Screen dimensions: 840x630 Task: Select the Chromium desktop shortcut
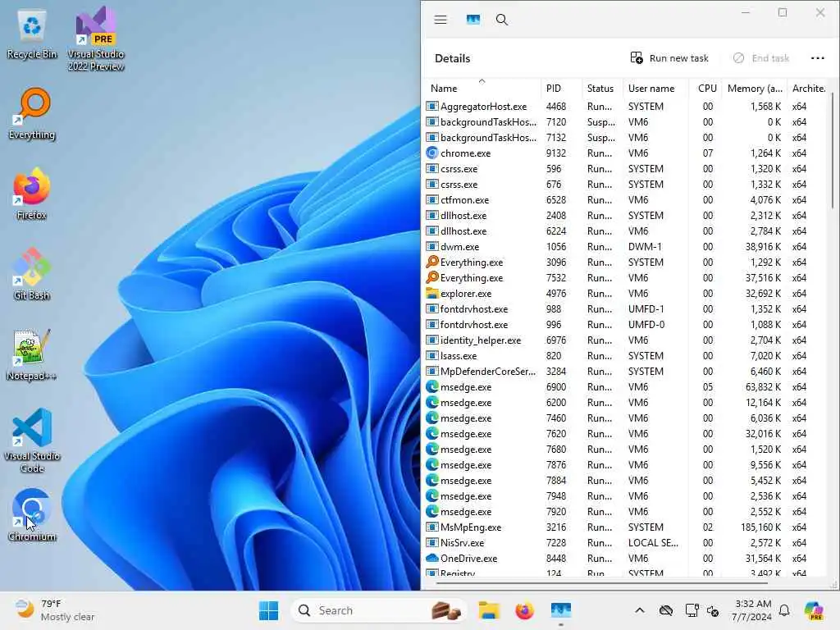pos(32,515)
